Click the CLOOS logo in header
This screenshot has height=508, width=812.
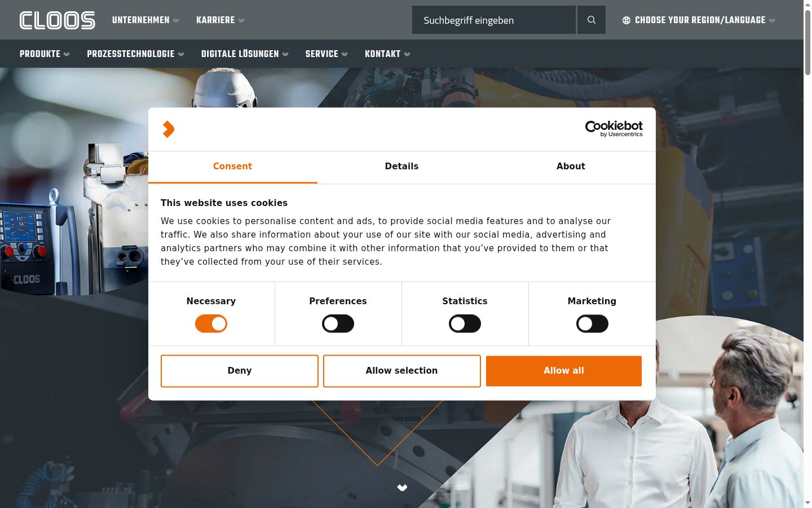click(58, 20)
